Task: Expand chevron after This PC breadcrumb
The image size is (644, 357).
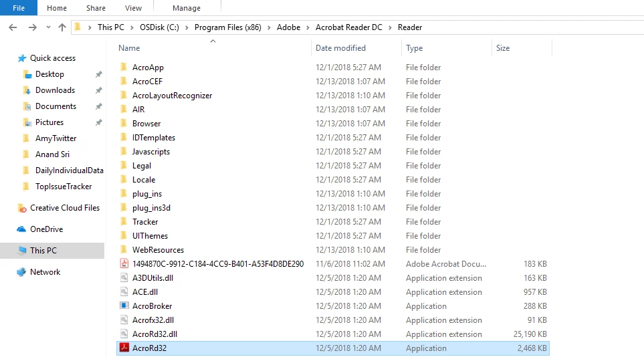Action: 132,27
